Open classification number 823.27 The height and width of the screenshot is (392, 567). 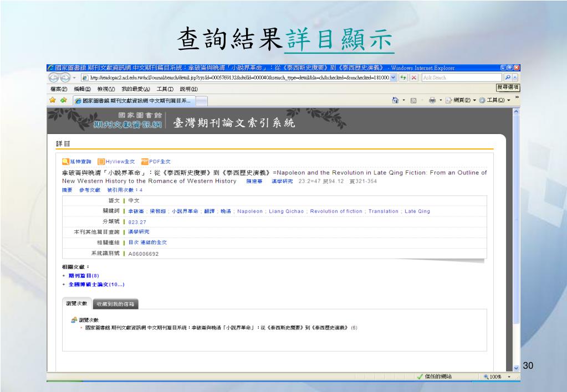137,222
